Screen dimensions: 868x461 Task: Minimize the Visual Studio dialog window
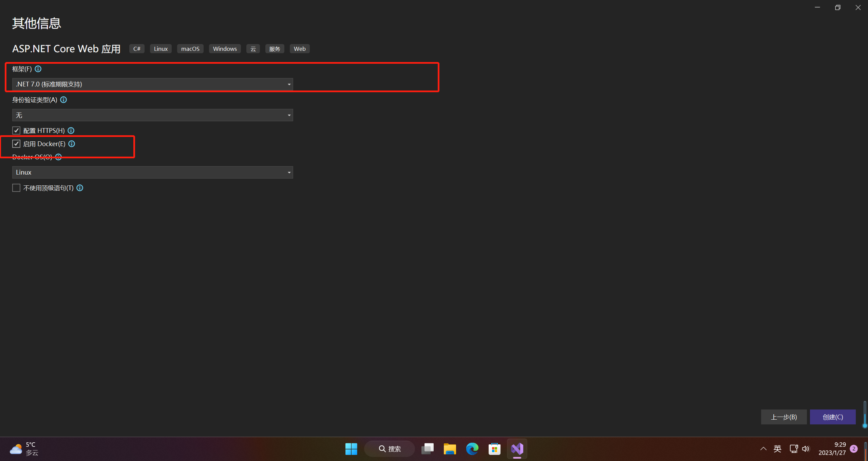(x=817, y=7)
